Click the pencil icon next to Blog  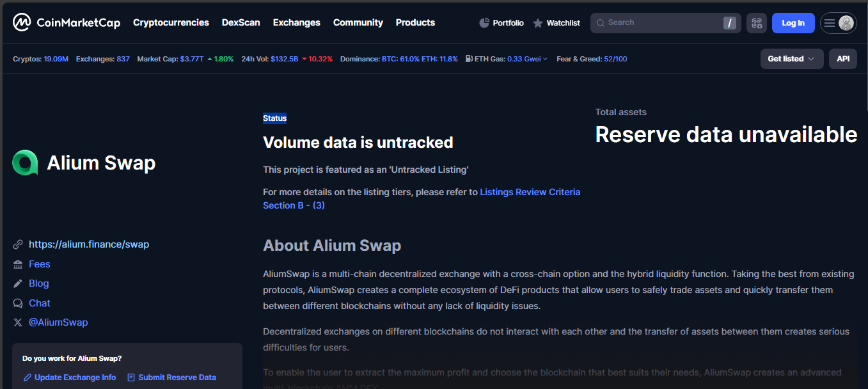tap(18, 283)
